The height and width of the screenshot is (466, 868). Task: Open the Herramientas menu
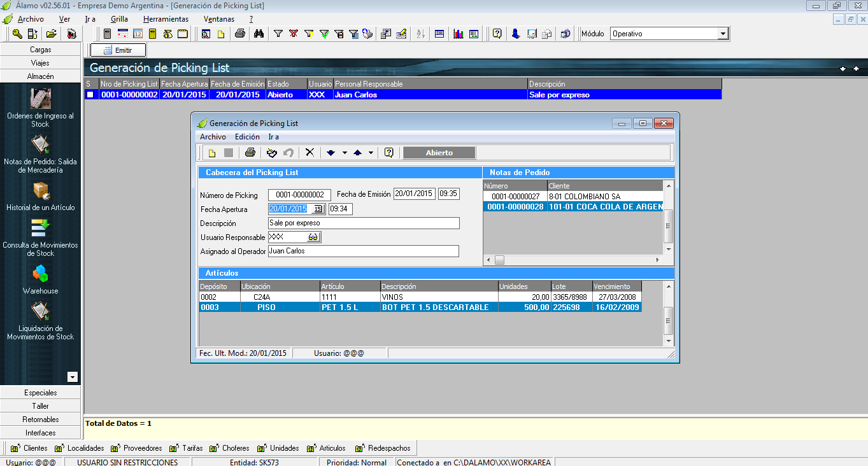coord(166,19)
